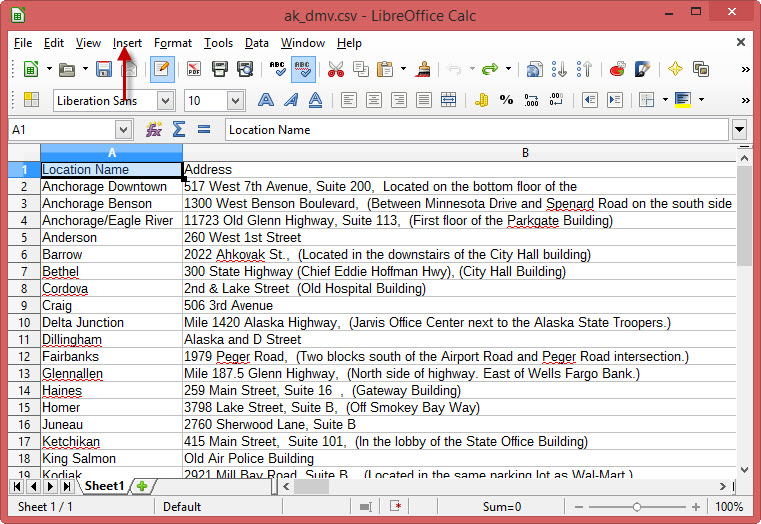Screen dimensions: 761x524
Task: Open the Edit menu
Action: pyautogui.click(x=53, y=43)
